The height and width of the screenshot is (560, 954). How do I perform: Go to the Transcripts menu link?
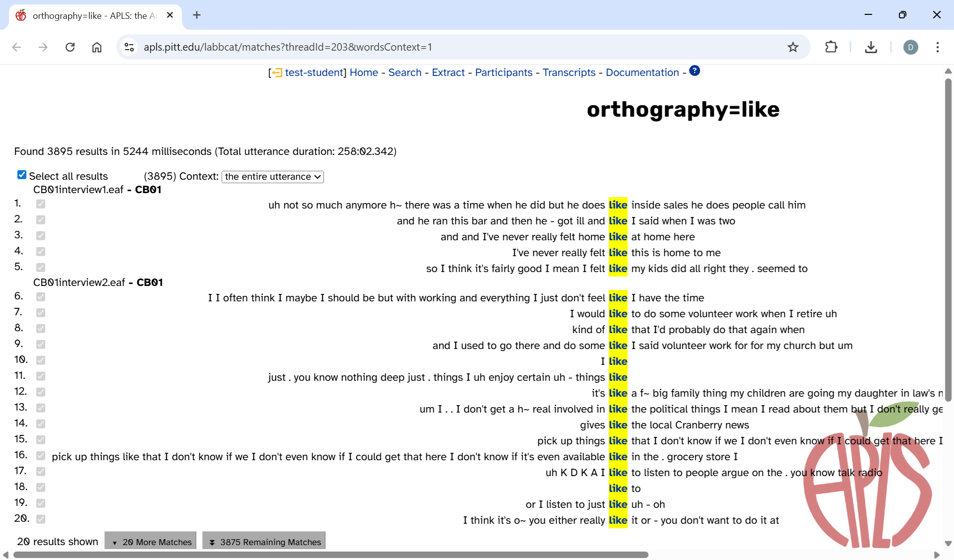(568, 72)
